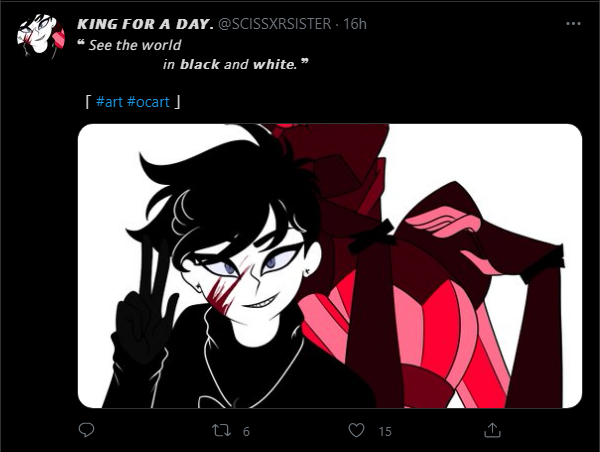Follow the #ocart hashtag link
The height and width of the screenshot is (452, 600).
pyautogui.click(x=148, y=102)
